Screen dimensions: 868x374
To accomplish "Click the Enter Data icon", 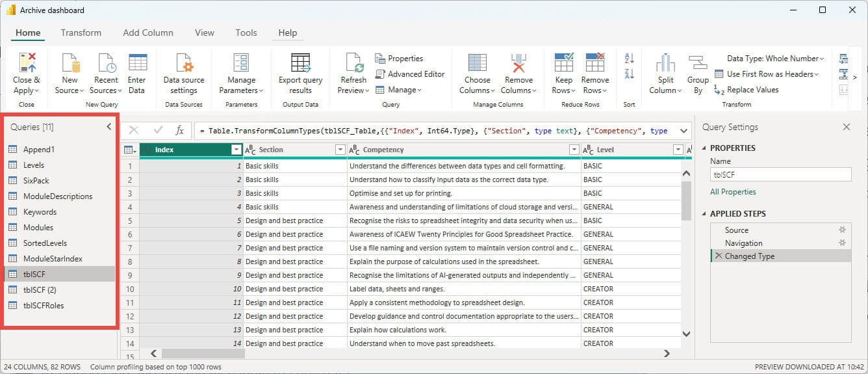I will tap(137, 63).
